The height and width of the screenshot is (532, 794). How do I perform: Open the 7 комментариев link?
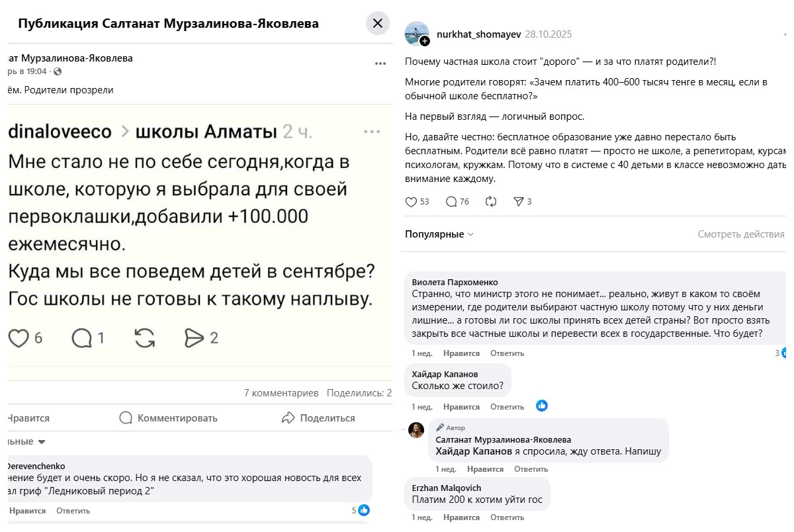281,393
